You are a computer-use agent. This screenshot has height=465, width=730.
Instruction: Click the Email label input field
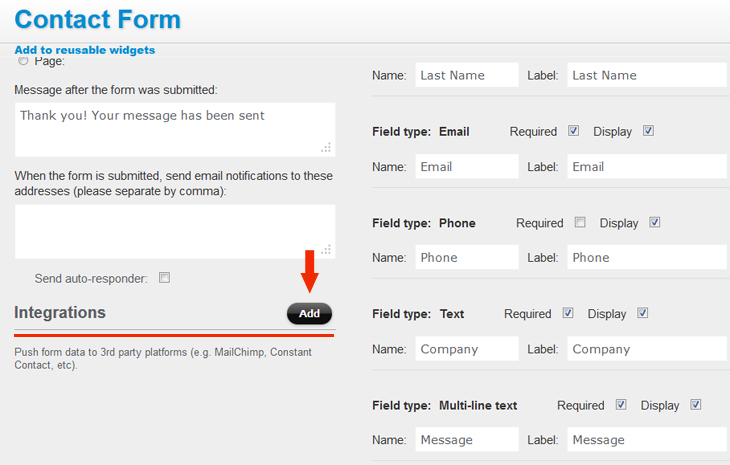(x=647, y=166)
